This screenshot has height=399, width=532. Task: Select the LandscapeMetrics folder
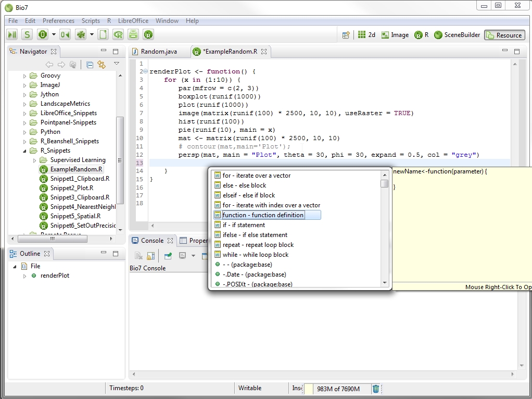tap(60, 104)
